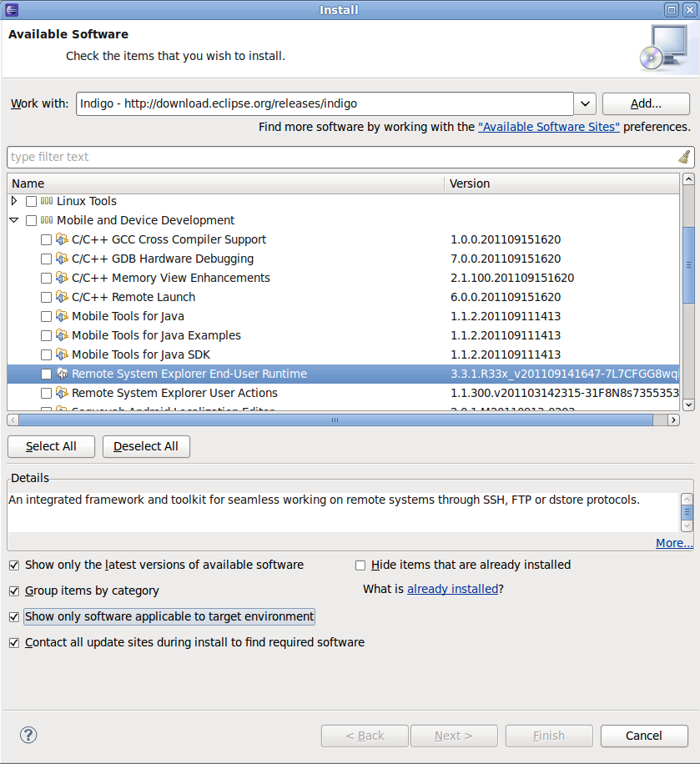Select the Mobile Tools for Java SDK row
Viewport: 700px width, 764px height.
click(343, 354)
